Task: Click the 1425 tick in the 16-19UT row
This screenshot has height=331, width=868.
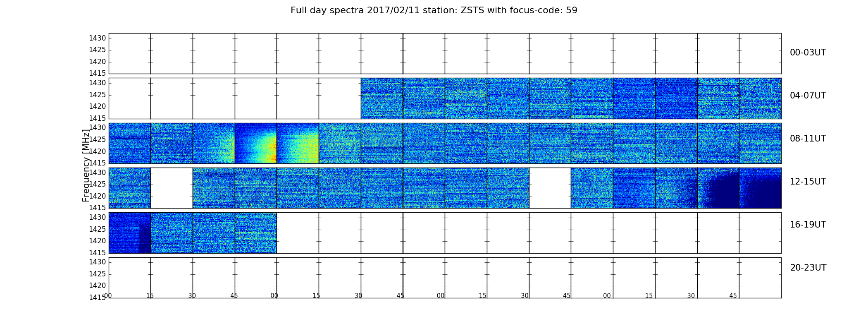Action: point(98,229)
